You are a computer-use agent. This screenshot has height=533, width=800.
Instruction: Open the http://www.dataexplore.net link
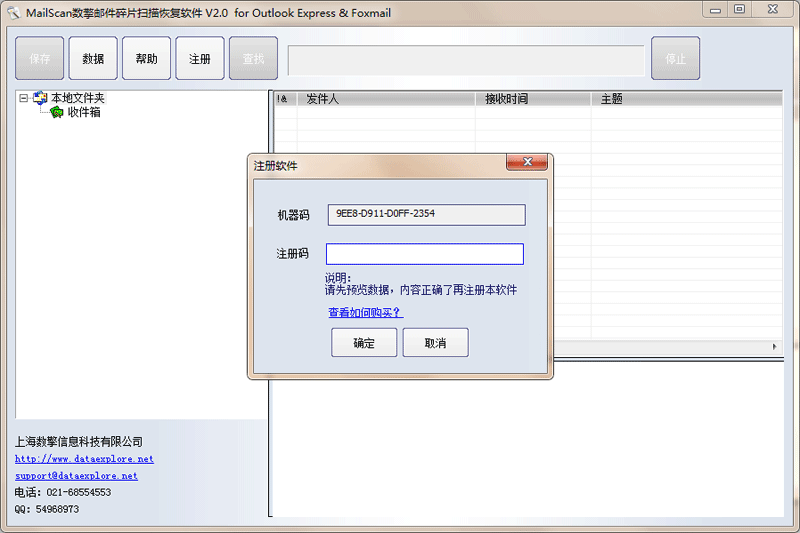click(x=84, y=459)
